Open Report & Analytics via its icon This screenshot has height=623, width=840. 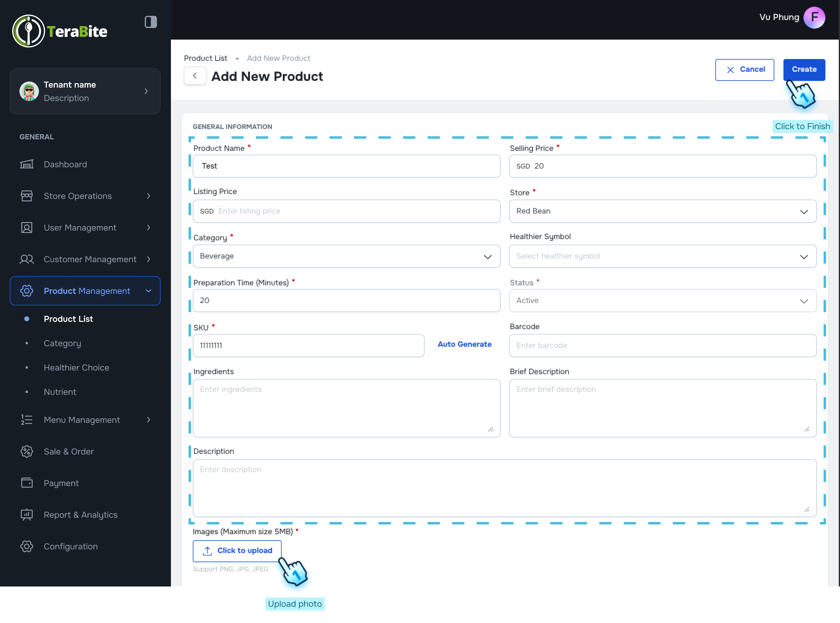click(26, 514)
